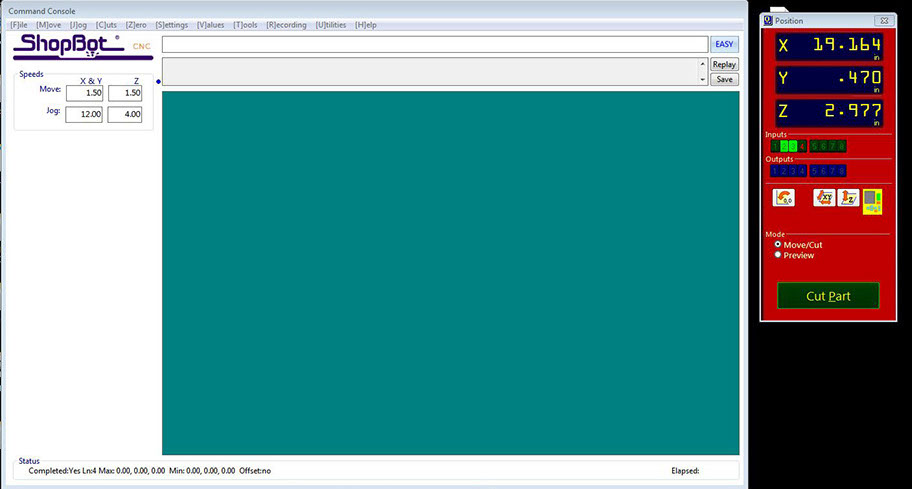Toggle output 5 switch

click(814, 171)
